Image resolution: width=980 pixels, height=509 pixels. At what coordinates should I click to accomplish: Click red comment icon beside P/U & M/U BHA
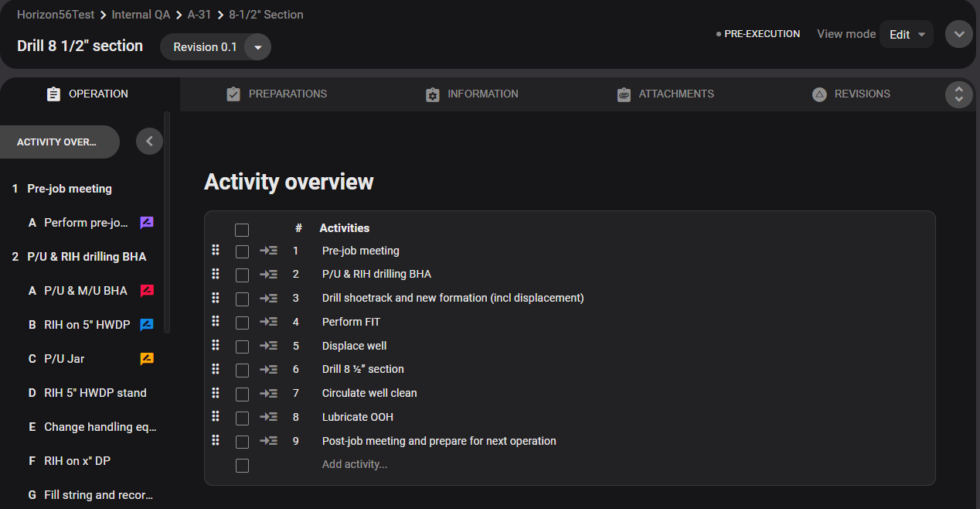pyautogui.click(x=146, y=291)
